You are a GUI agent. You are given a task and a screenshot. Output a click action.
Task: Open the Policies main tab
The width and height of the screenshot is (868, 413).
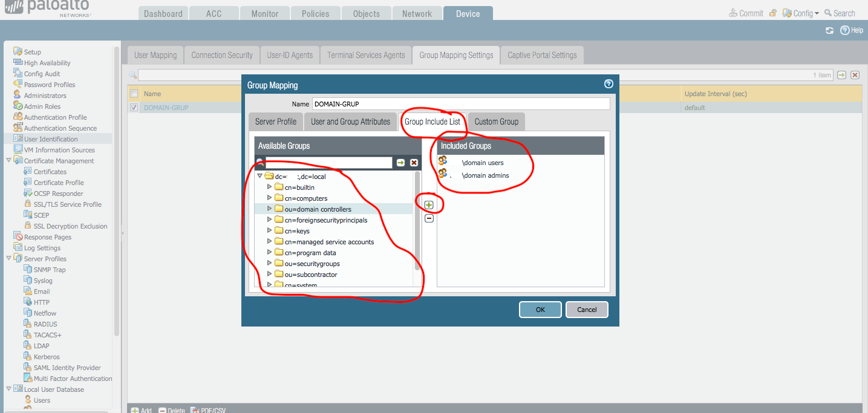(316, 13)
